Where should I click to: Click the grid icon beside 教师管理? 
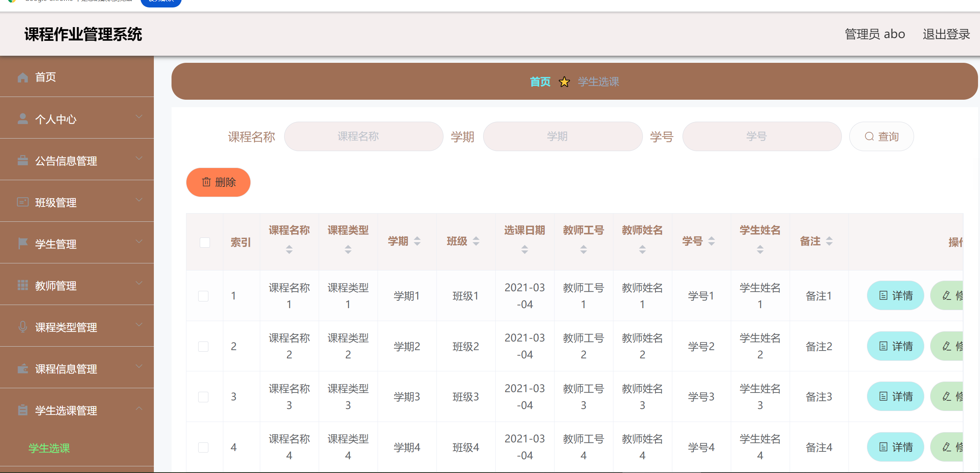point(22,283)
